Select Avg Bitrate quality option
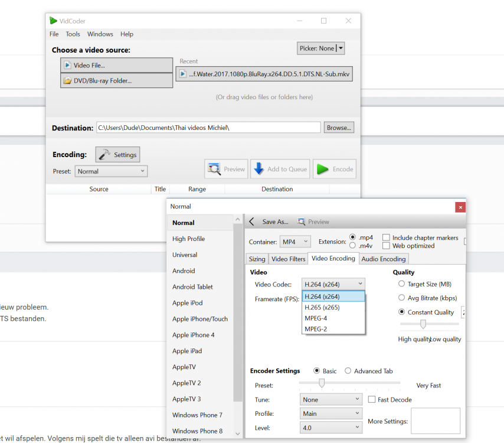 click(x=402, y=298)
